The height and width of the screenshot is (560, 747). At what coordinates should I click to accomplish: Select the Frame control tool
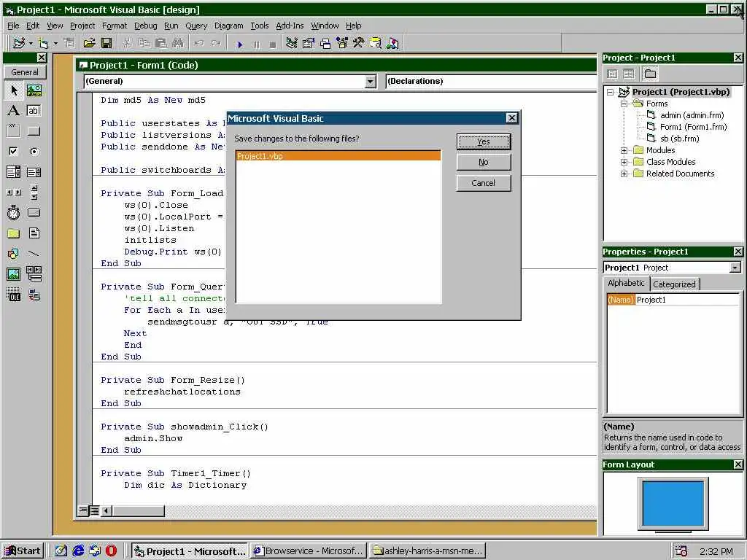[14, 131]
